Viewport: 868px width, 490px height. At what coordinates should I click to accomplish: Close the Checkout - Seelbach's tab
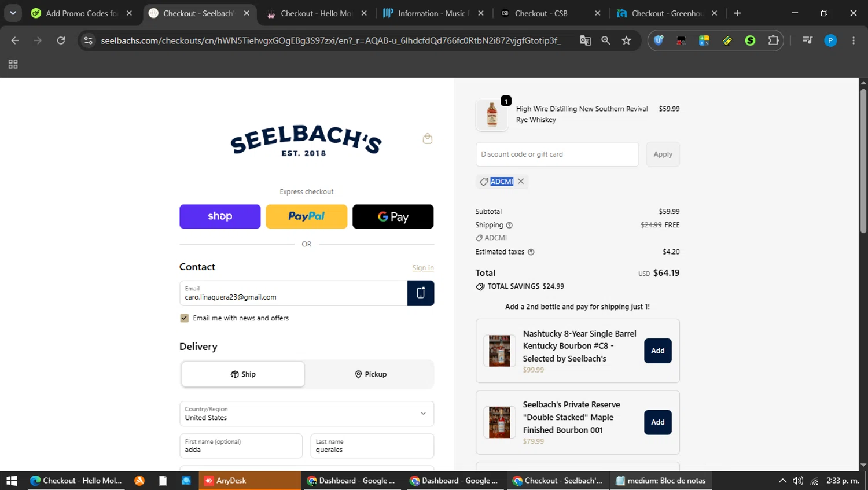point(247,13)
